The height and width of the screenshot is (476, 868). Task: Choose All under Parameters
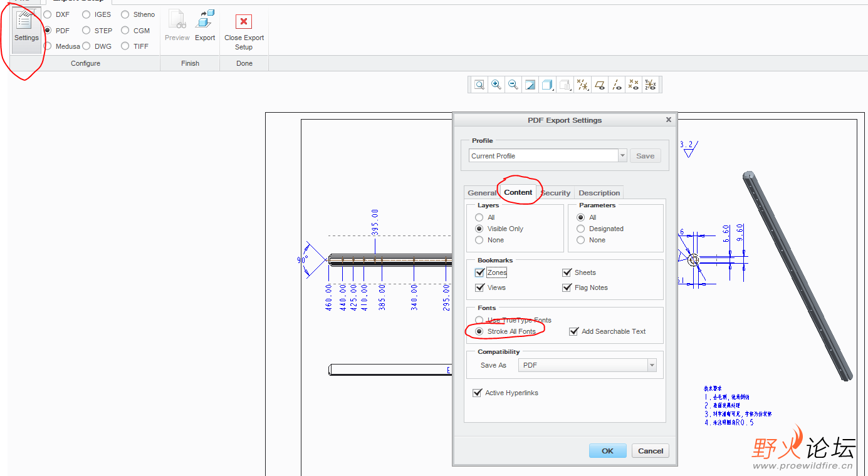tap(581, 217)
